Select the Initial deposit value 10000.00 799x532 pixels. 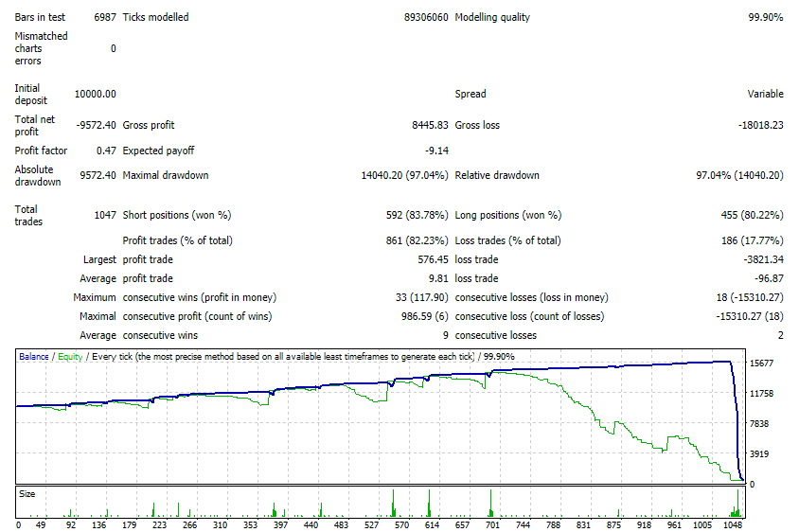(x=96, y=94)
